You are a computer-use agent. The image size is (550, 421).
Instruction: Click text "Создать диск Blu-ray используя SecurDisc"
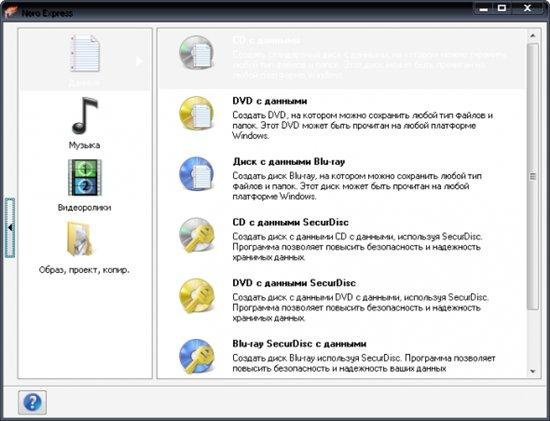pos(316,358)
